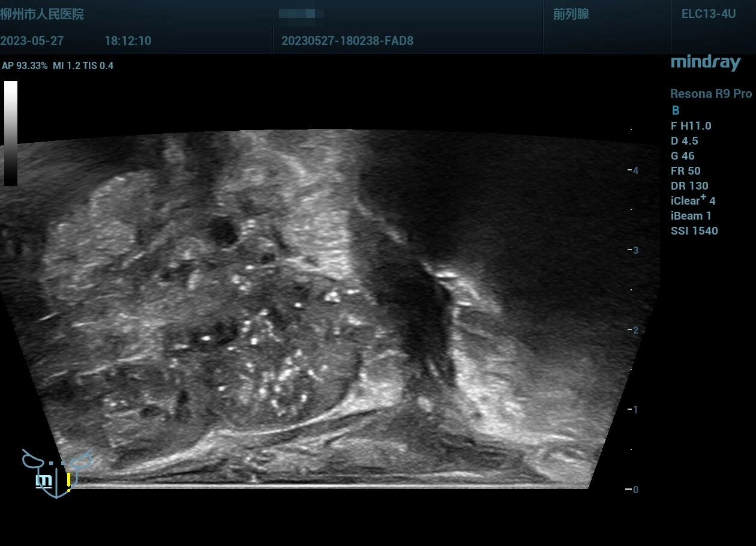This screenshot has height=546, width=756.
Task: Select the B imaging mode indicator
Action: point(676,110)
